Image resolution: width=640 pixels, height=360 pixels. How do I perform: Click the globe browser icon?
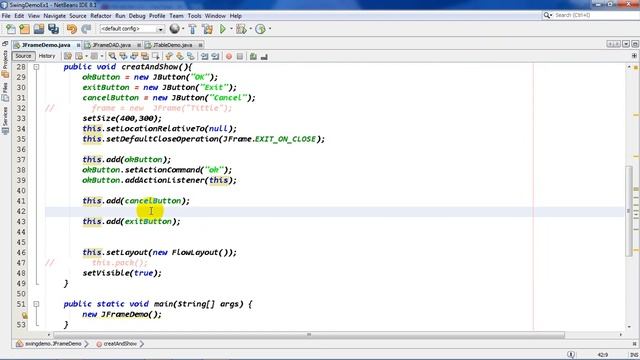point(174,29)
